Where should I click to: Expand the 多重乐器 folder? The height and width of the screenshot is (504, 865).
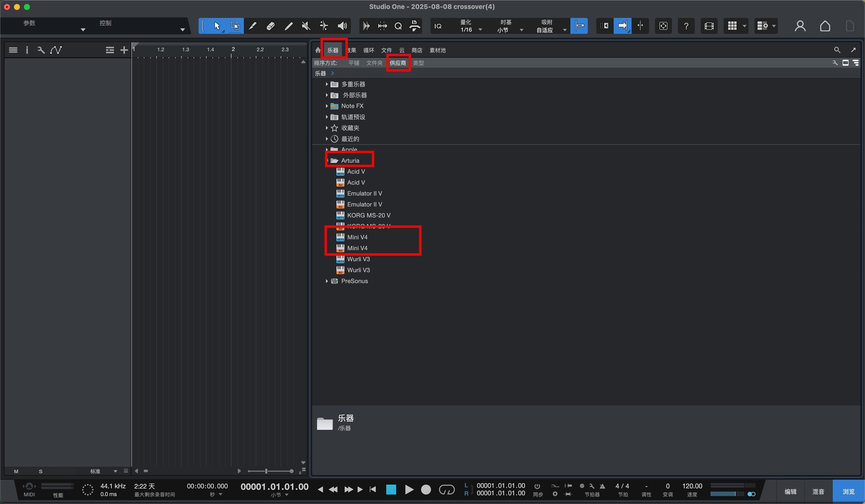point(327,84)
